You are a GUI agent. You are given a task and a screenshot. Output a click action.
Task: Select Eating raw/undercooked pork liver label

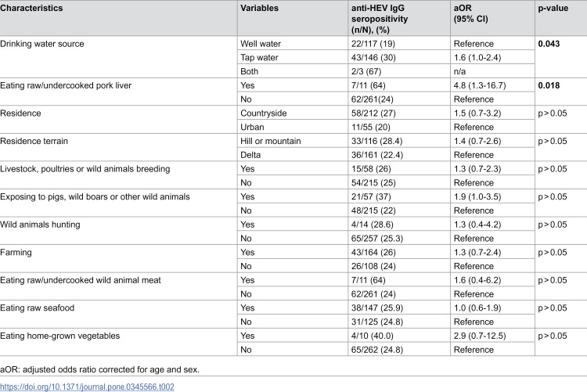[x=66, y=85]
